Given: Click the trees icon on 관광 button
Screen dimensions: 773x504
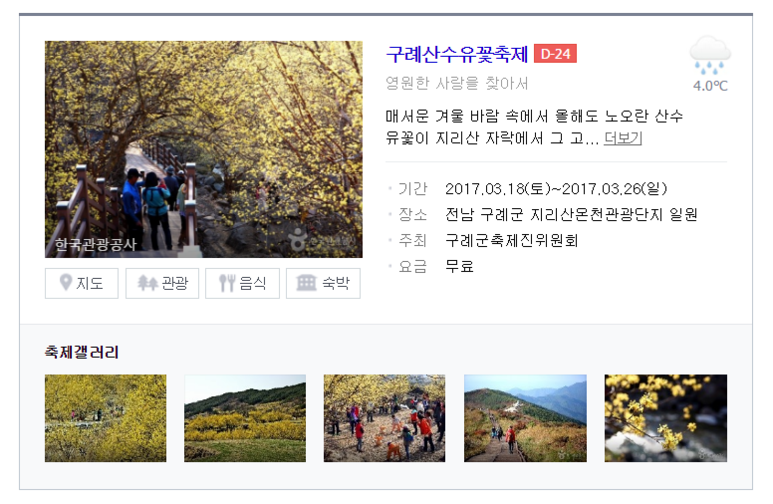Looking at the screenshot, I should point(147,283).
